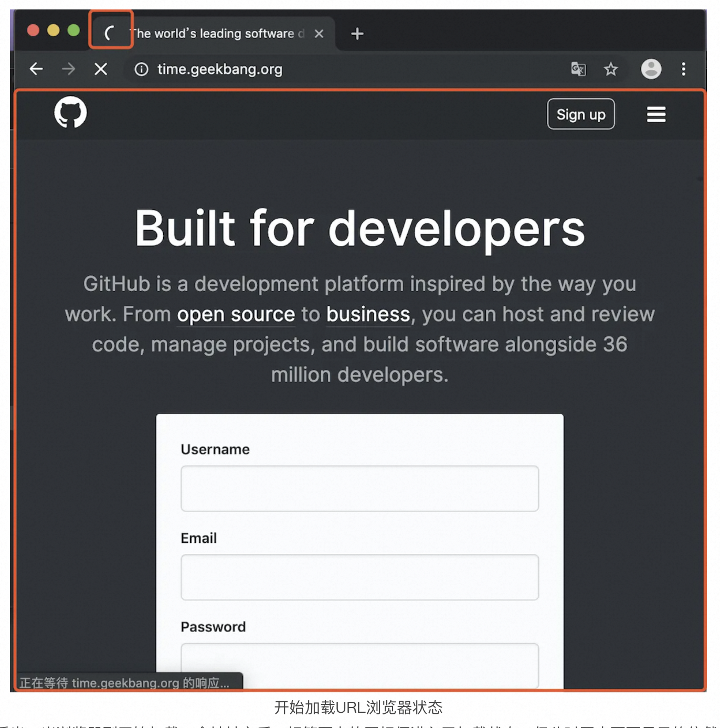This screenshot has width=720, height=728.
Task: Close the 'The world's leading software' tab
Action: [319, 34]
